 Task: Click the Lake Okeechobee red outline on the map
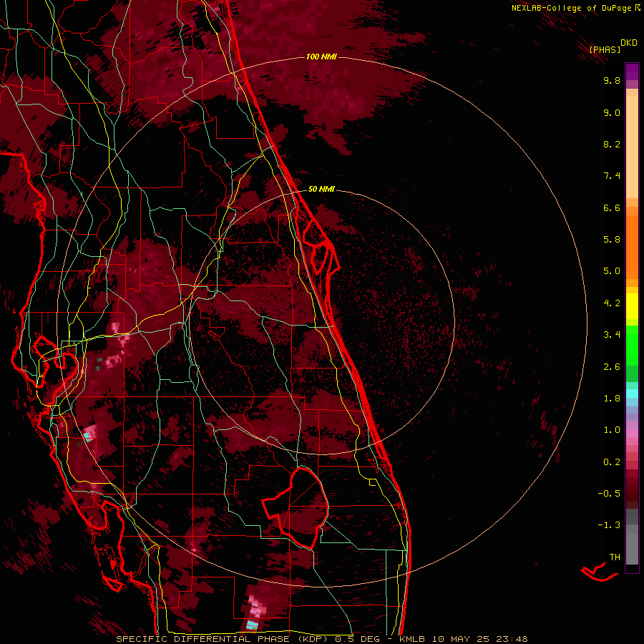[296, 509]
